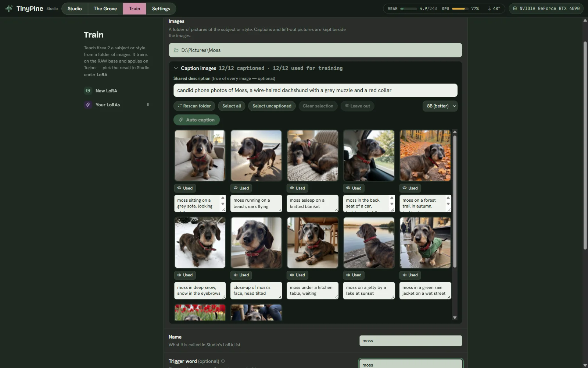Click the Trigger word info icon
The image size is (588, 368).
click(223, 361)
